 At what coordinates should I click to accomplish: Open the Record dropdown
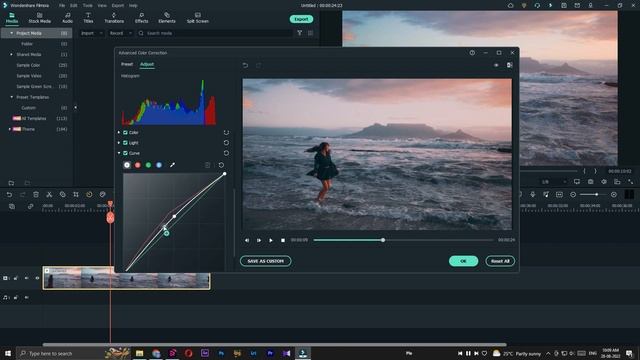click(x=120, y=33)
